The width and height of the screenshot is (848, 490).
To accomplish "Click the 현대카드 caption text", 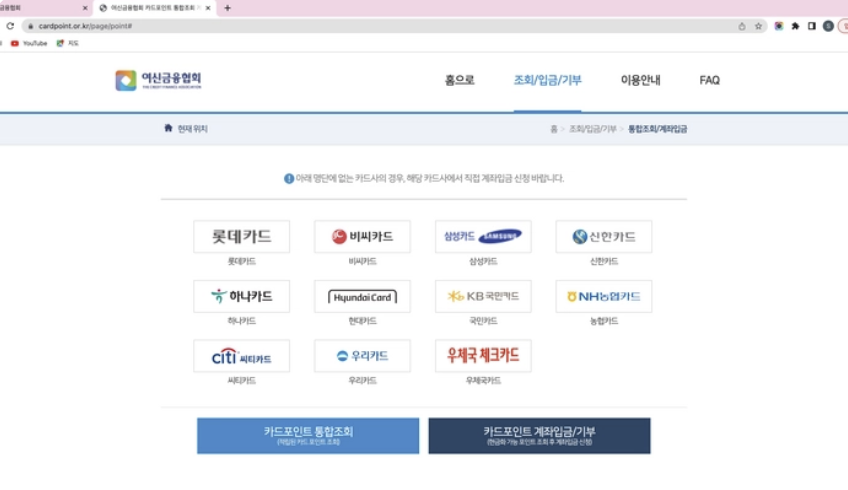I will pos(362,321).
